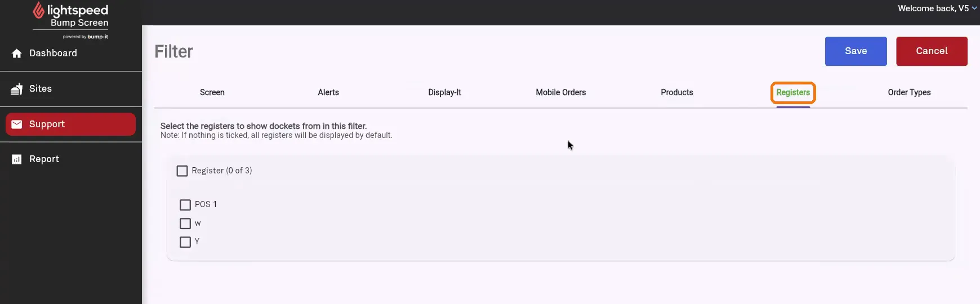Open the Products tab
This screenshot has width=980, height=304.
[677, 92]
